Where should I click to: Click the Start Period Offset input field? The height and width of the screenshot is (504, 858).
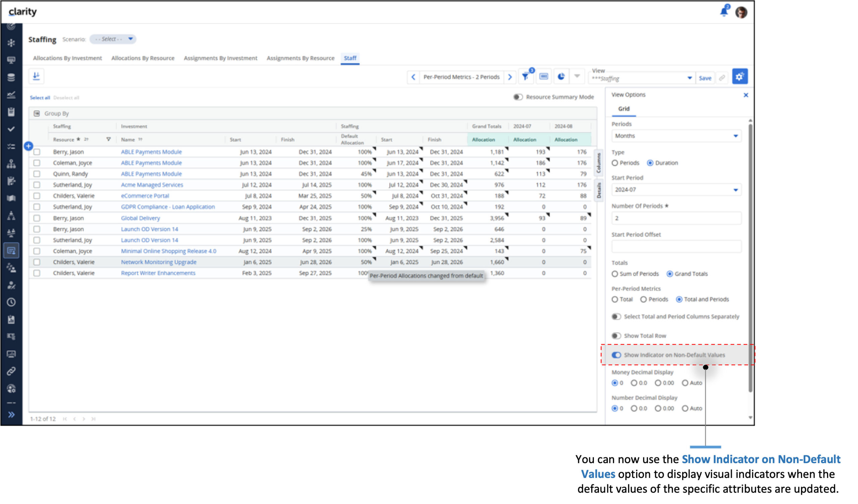tap(676, 247)
